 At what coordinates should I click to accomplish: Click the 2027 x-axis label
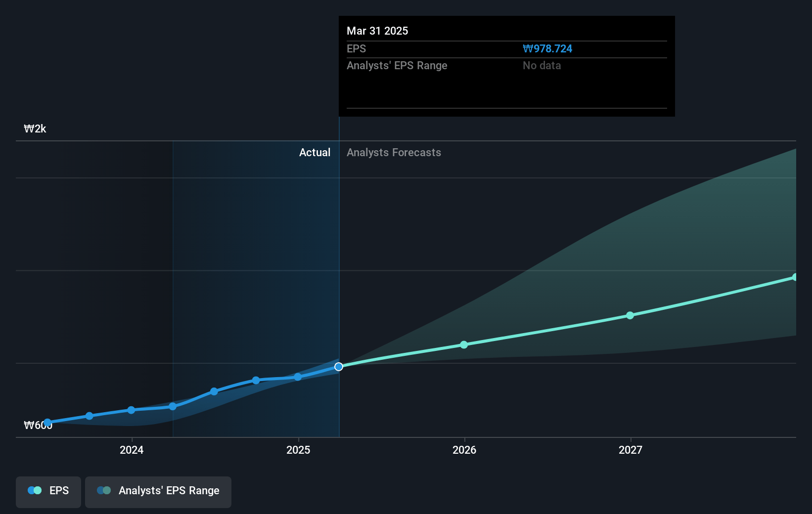click(631, 450)
